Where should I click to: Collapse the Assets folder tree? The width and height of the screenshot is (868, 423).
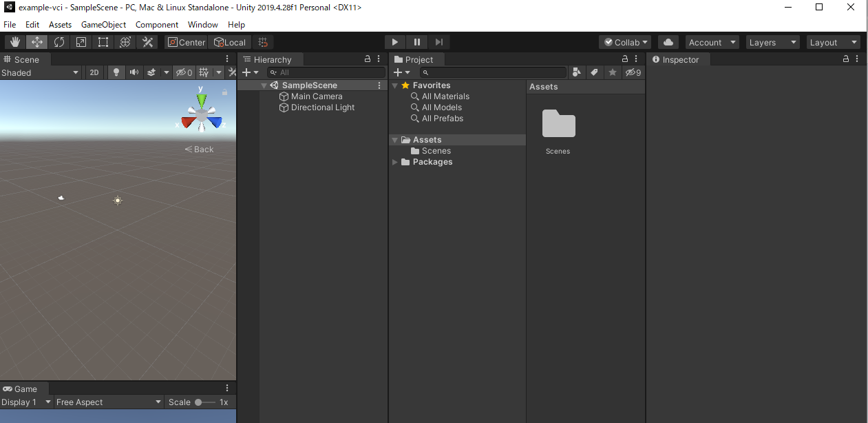395,140
